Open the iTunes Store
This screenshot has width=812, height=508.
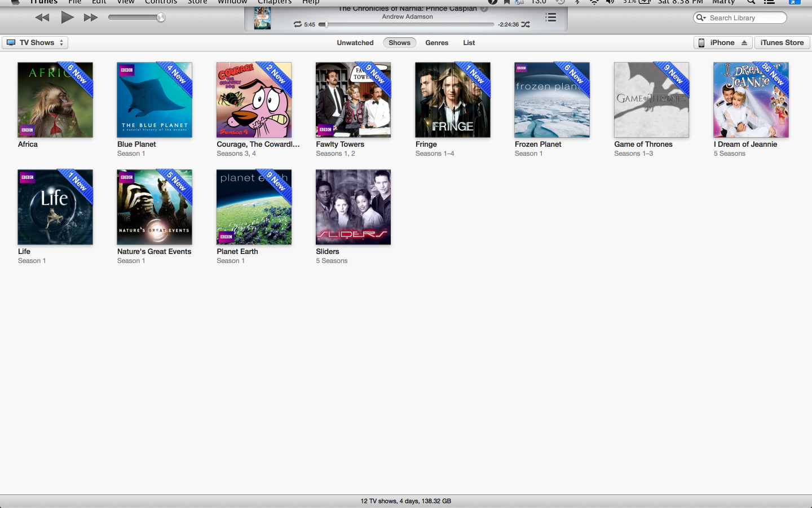(x=782, y=42)
